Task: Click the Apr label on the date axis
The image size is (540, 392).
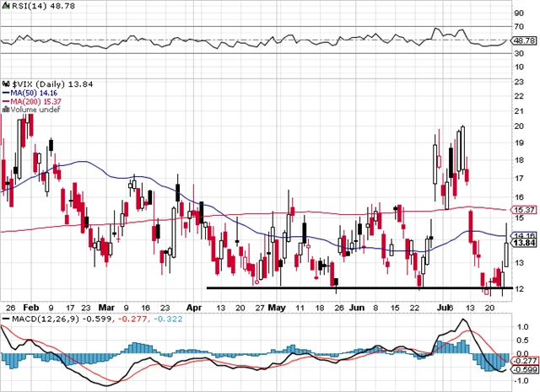Action: pos(195,309)
